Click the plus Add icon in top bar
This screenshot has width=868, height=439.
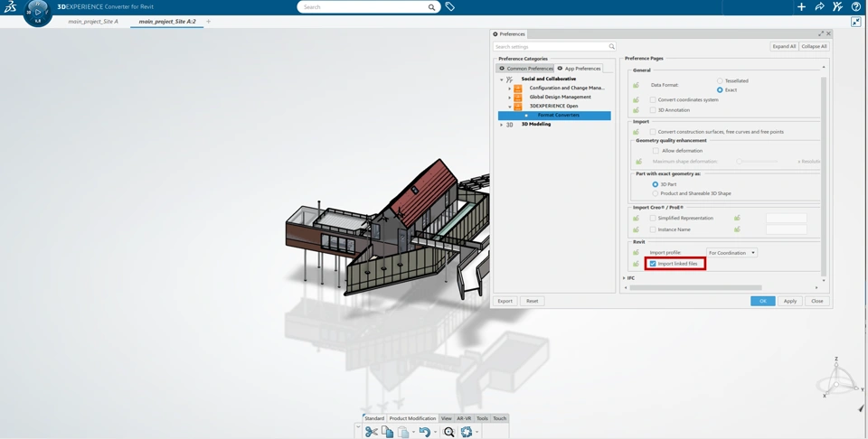tap(801, 7)
